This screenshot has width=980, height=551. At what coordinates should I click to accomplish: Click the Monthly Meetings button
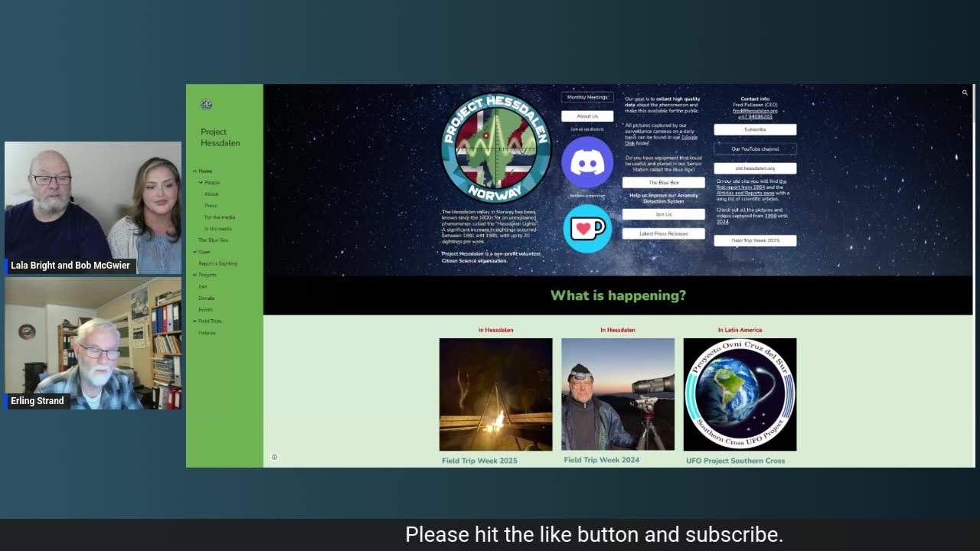coord(587,97)
